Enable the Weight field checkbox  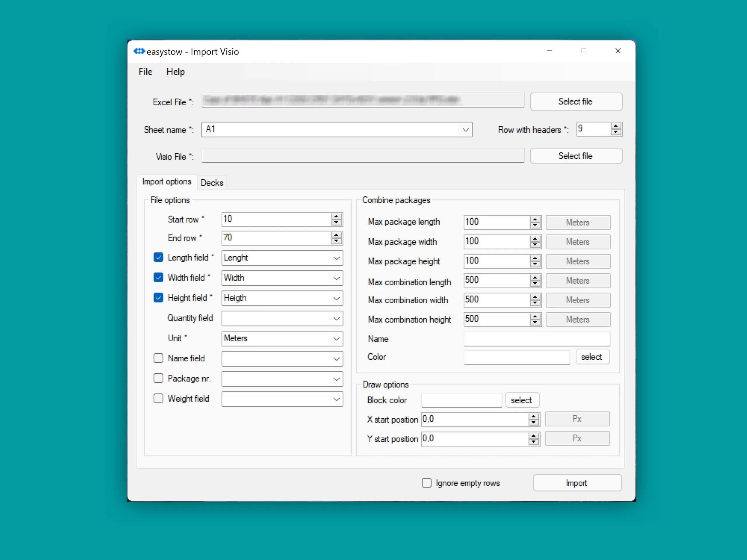pos(158,399)
